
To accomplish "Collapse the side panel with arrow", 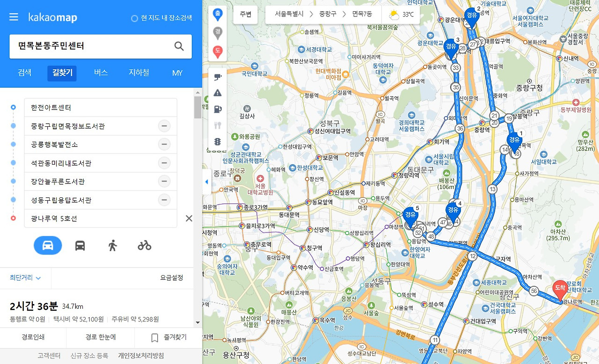I will (x=207, y=182).
